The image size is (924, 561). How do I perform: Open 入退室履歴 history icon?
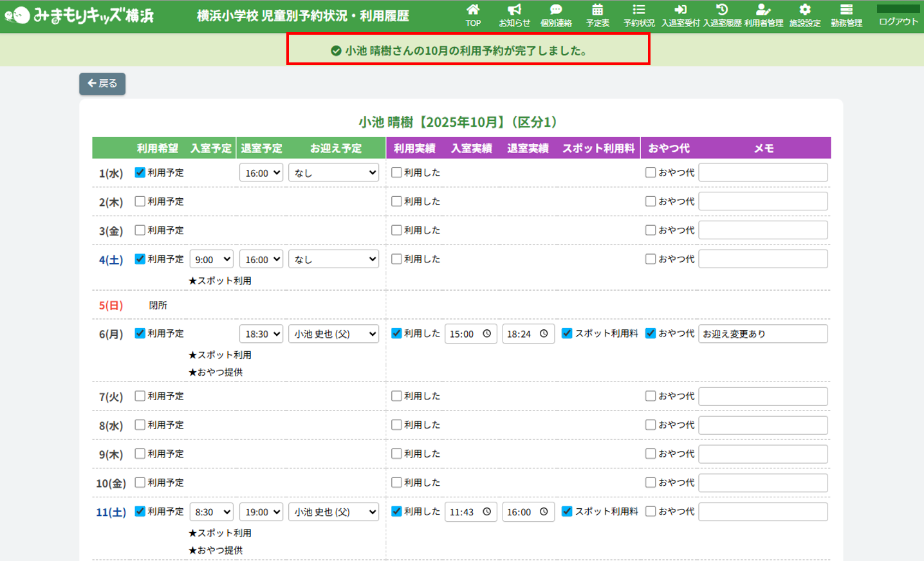(722, 10)
